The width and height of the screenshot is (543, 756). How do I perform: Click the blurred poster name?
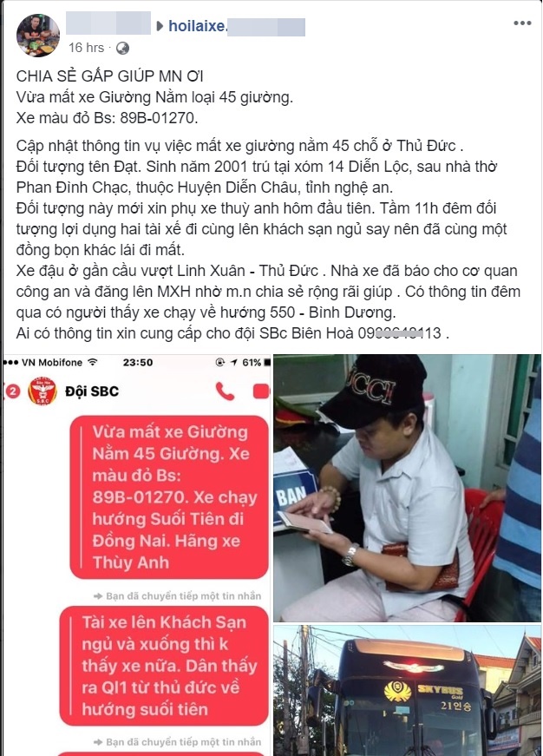(108, 23)
